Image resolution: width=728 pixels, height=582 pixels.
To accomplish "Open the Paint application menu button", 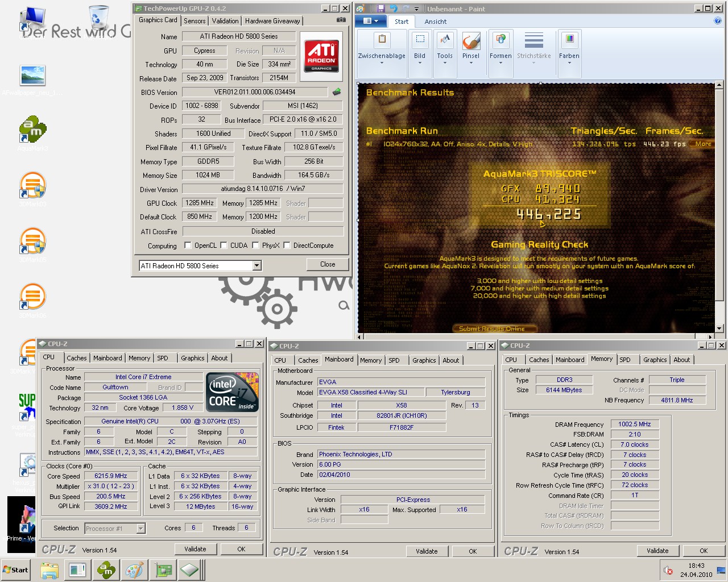I will (370, 21).
